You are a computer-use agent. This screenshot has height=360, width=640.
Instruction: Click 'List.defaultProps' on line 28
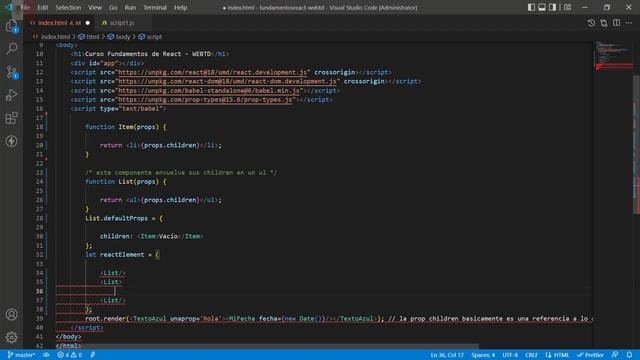[116, 218]
